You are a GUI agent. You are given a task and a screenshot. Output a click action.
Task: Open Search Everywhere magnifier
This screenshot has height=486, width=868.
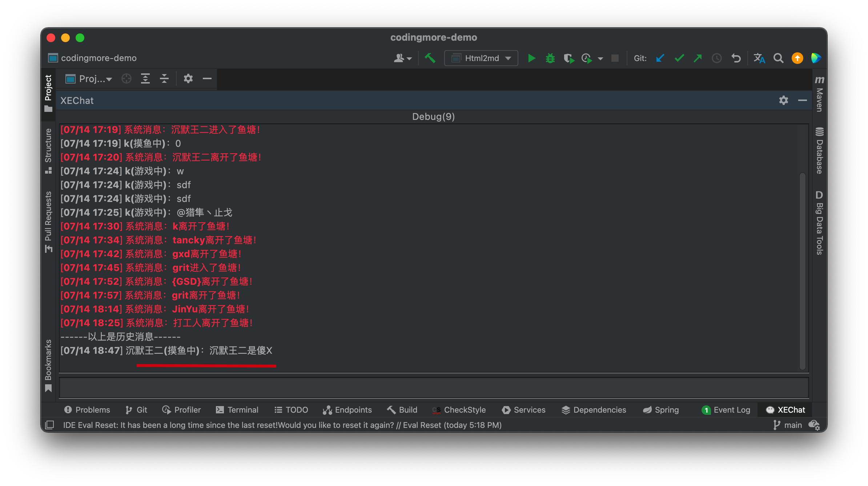pos(778,58)
